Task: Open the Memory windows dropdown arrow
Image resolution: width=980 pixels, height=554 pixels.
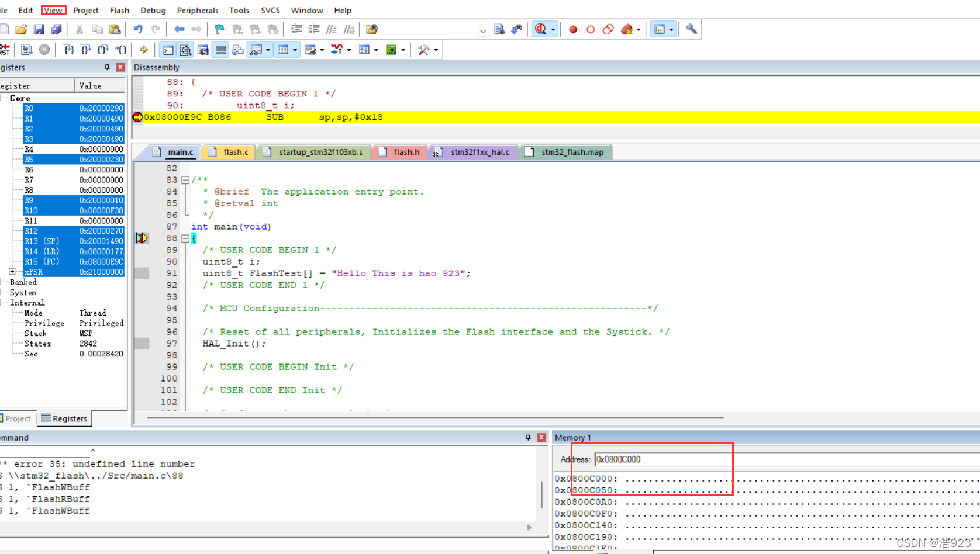Action: [295, 50]
